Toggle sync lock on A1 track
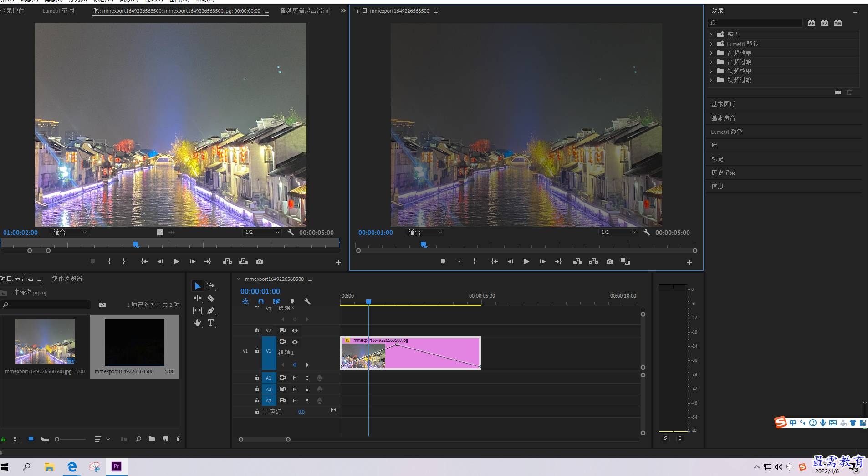The image size is (868, 476). (x=282, y=378)
